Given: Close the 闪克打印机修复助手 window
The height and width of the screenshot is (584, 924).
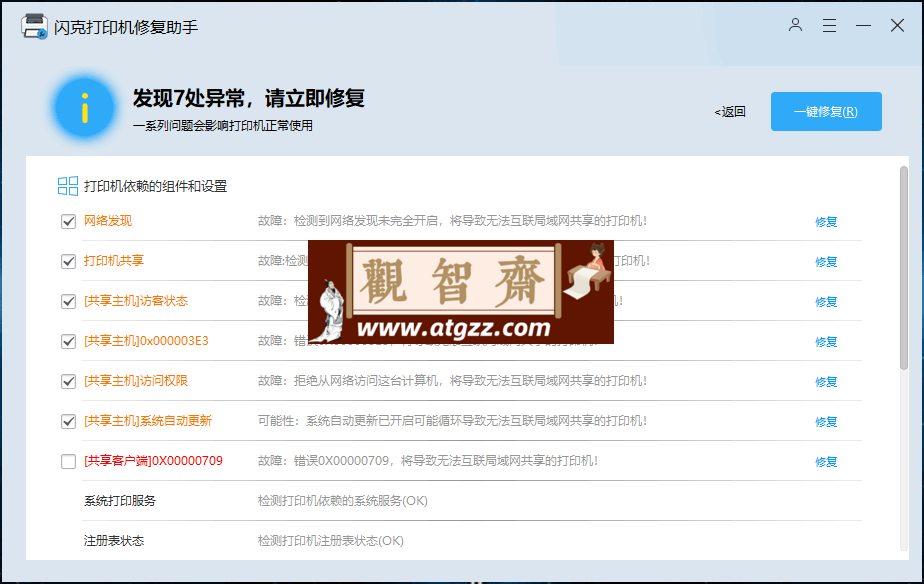Looking at the screenshot, I should click(x=897, y=25).
